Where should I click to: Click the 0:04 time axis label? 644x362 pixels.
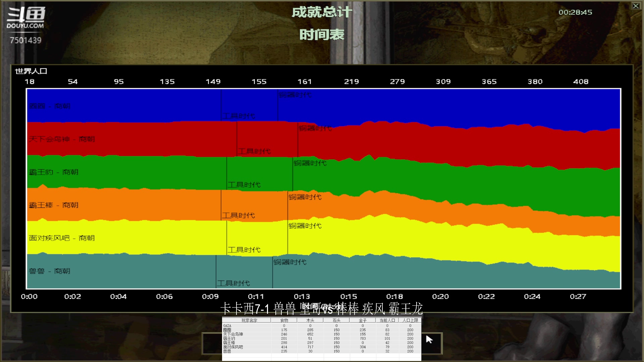point(118,297)
